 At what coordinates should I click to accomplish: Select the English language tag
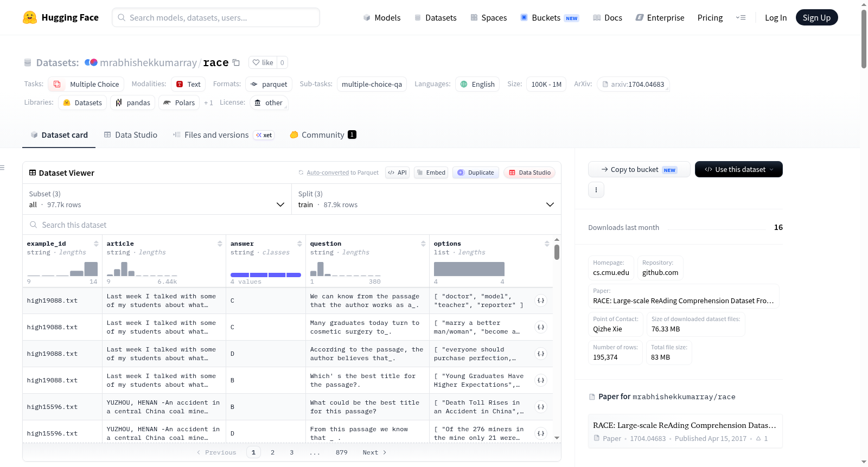477,84
